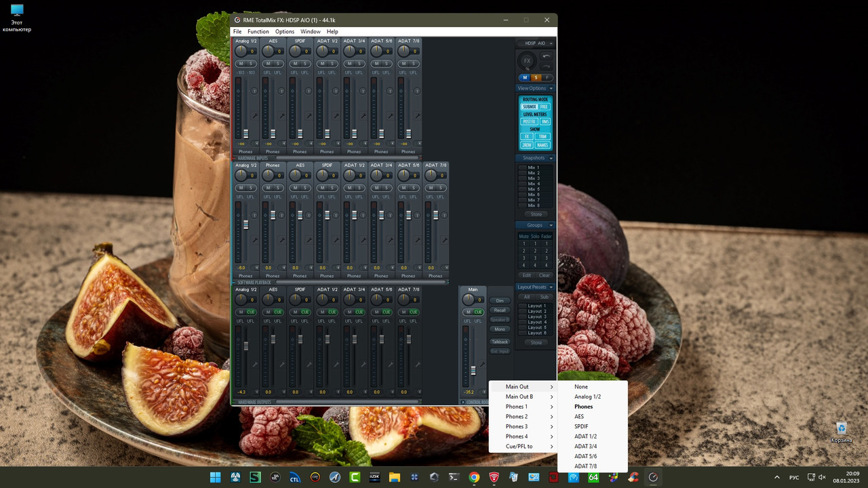
Task: Toggle trim T on ADAT 3/4 software playback channel
Action: pos(390,215)
